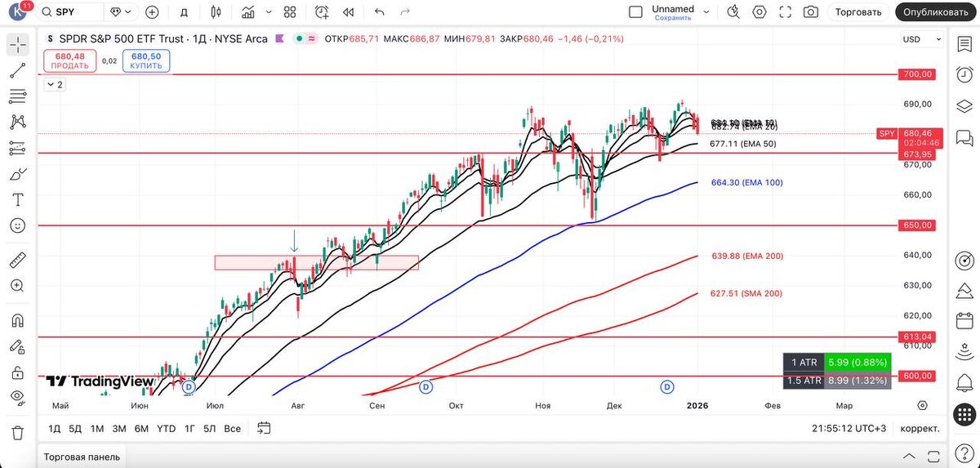Take a chart snapshot with camera icon

(810, 12)
